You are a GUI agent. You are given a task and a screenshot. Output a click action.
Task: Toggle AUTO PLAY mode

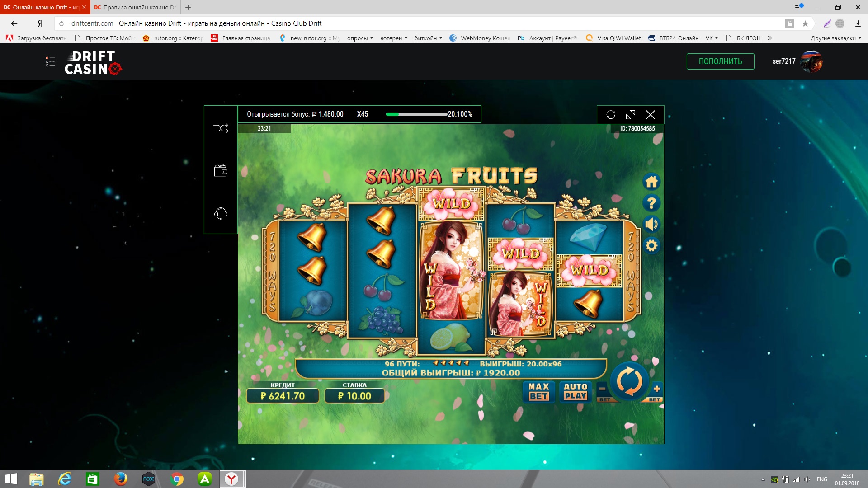(575, 391)
